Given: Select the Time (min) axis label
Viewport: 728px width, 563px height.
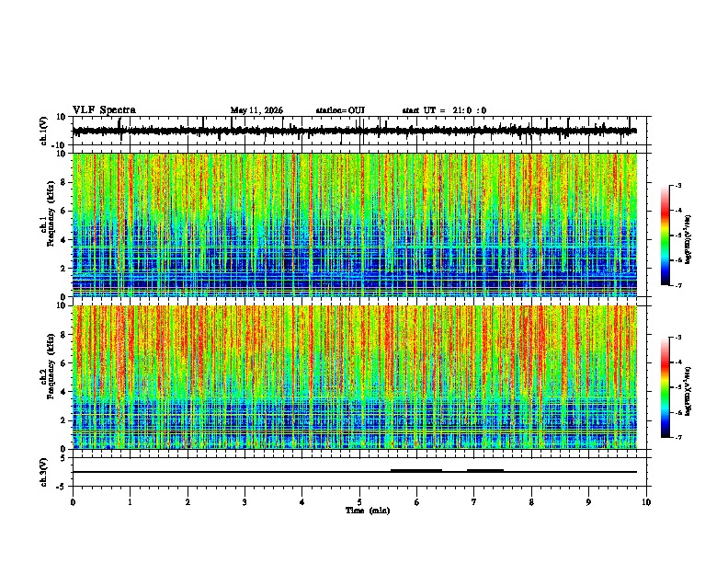Looking at the screenshot, I should (x=368, y=511).
